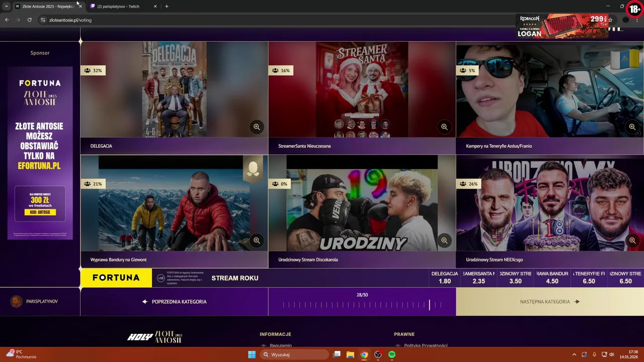Zoom the DELEGACJA poster with magnifier icon
The image size is (644, 362).
point(257,127)
